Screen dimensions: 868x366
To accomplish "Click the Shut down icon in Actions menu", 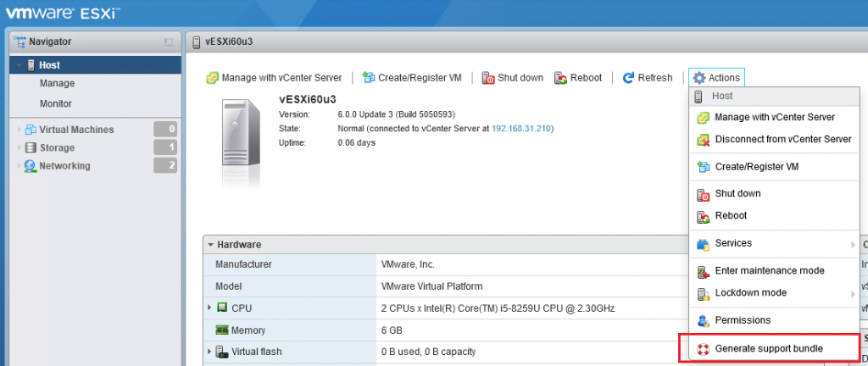I will tap(703, 194).
